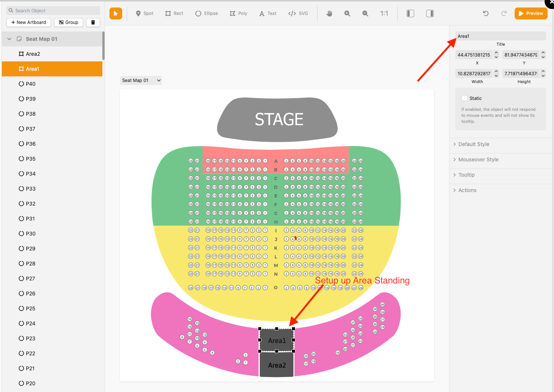Open the Preview mode
554x392 pixels.
coord(531,13)
